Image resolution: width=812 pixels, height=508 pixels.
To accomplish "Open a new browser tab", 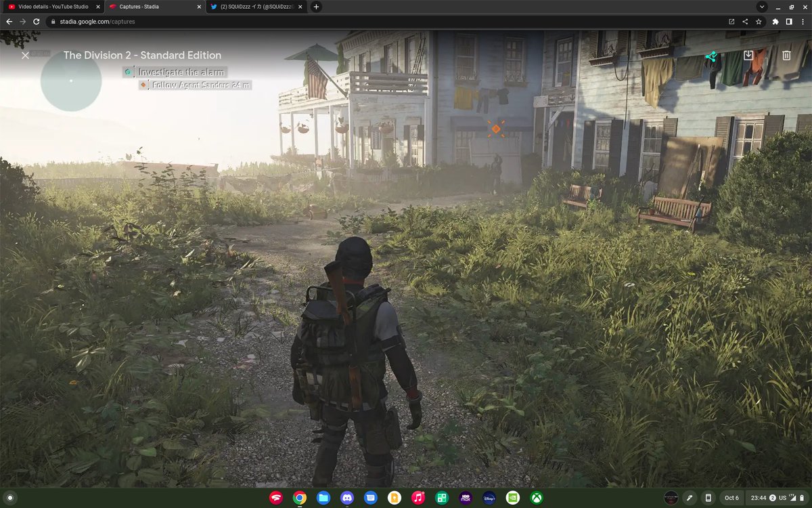I will (x=316, y=7).
